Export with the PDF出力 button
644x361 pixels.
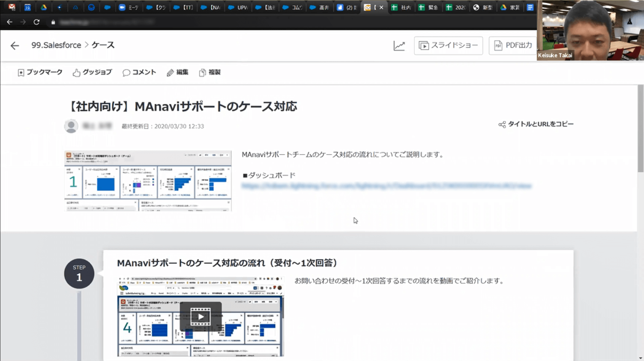tap(512, 45)
